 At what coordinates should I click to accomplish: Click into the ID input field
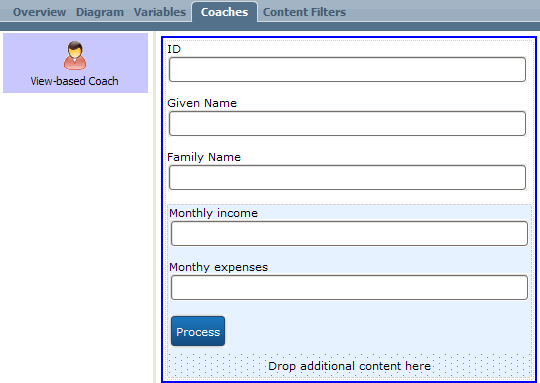(347, 70)
